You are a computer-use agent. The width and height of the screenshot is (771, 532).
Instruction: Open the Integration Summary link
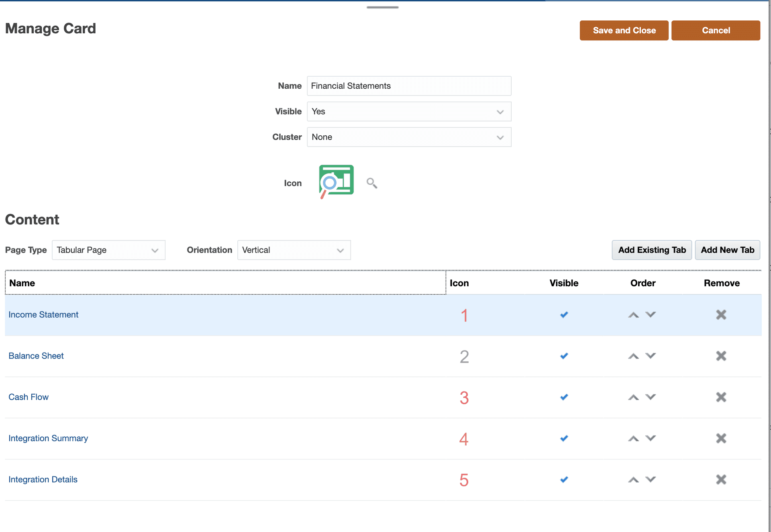pyautogui.click(x=48, y=438)
